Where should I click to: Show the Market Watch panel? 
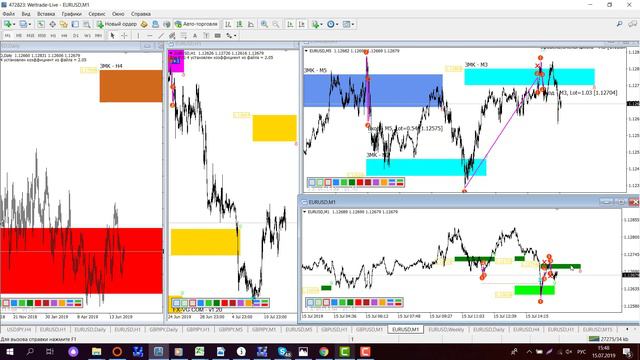tap(41, 24)
